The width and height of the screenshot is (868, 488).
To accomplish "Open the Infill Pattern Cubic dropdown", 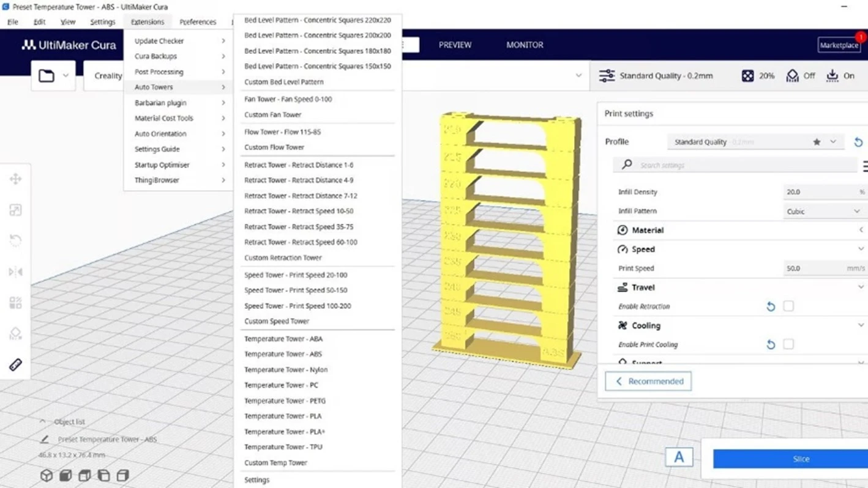I will 824,211.
